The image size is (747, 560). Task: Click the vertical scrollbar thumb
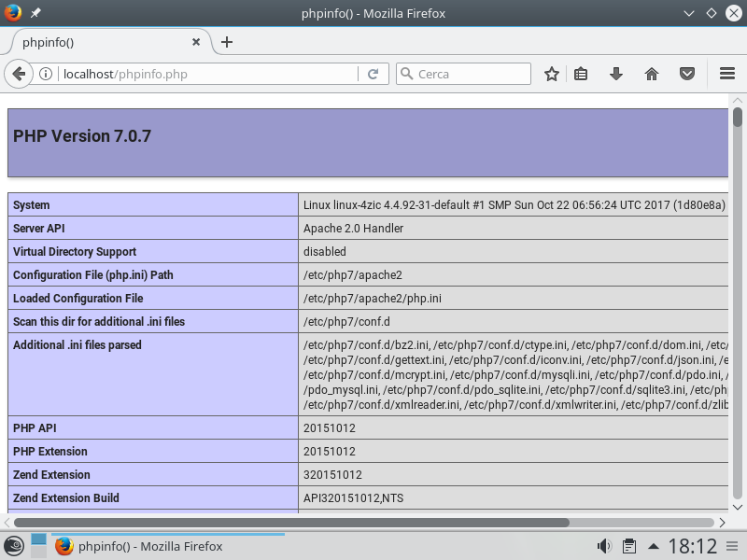point(738,118)
